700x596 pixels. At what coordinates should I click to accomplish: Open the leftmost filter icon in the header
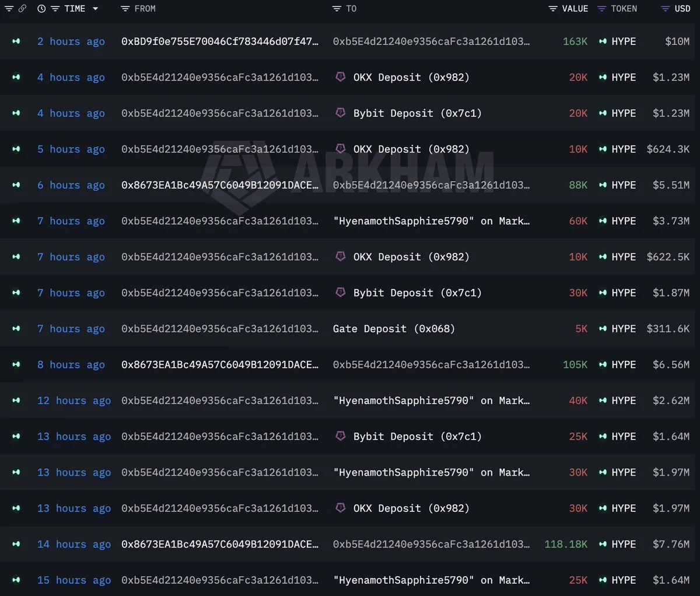[9, 9]
